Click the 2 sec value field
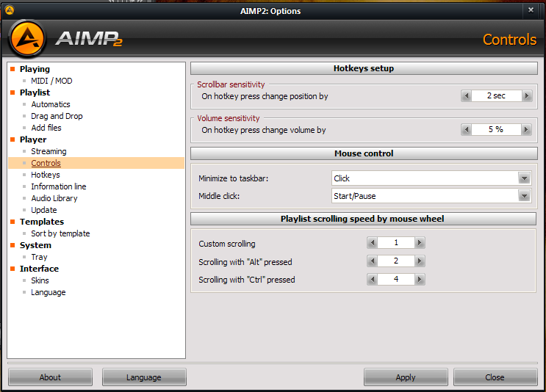Viewport: 546px width, 392px height. [496, 95]
